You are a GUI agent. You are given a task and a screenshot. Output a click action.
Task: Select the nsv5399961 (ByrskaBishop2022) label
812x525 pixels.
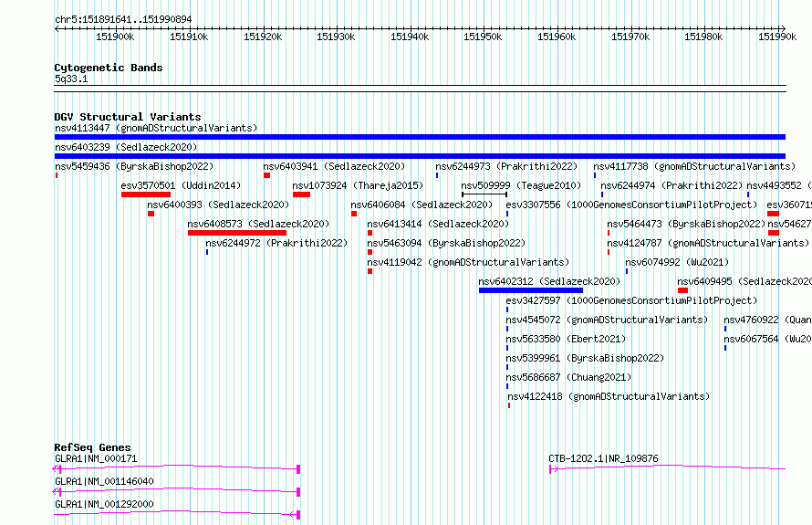585,358
